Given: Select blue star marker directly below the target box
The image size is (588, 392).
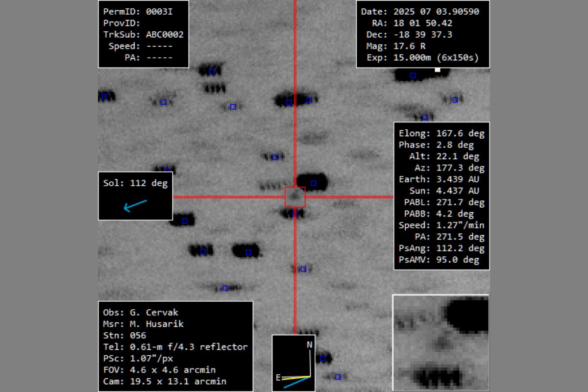Looking at the screenshot, I should (x=294, y=214).
